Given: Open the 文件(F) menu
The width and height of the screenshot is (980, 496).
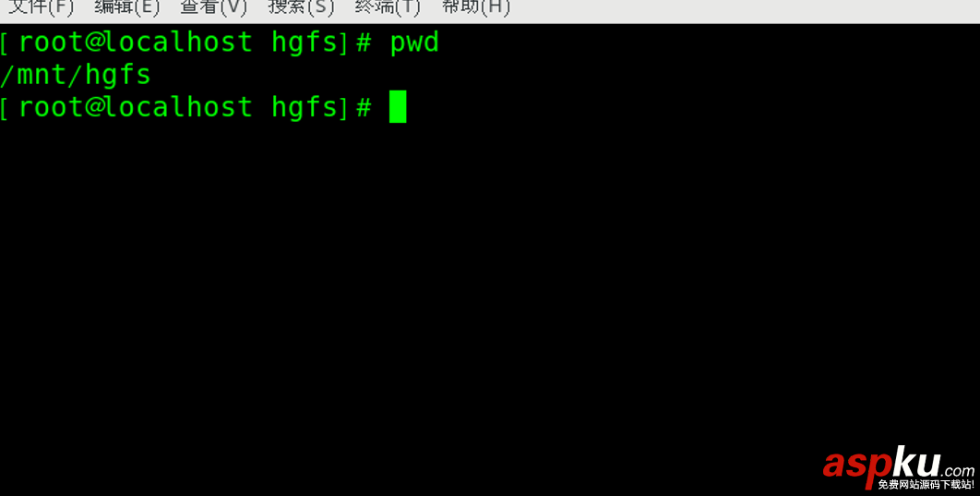Looking at the screenshot, I should 41,7.
